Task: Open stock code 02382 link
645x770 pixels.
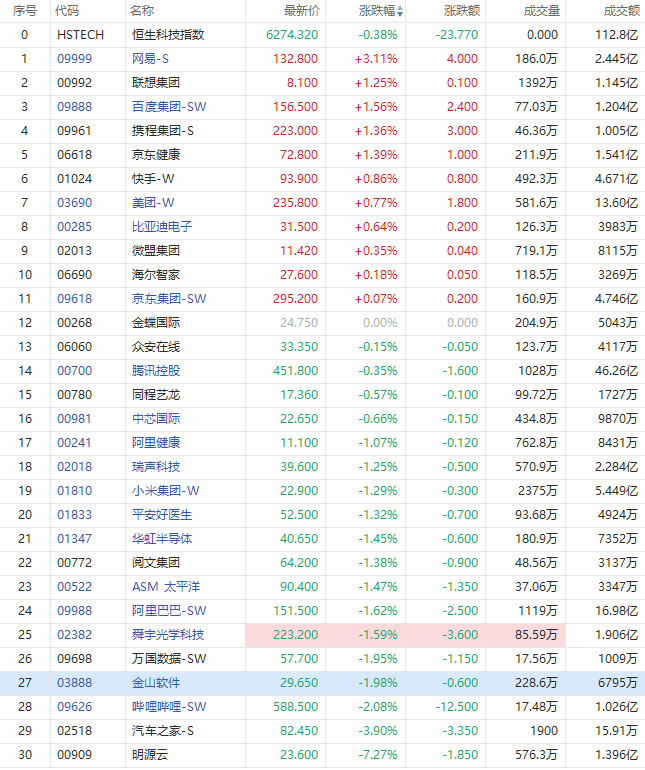Action: point(74,635)
